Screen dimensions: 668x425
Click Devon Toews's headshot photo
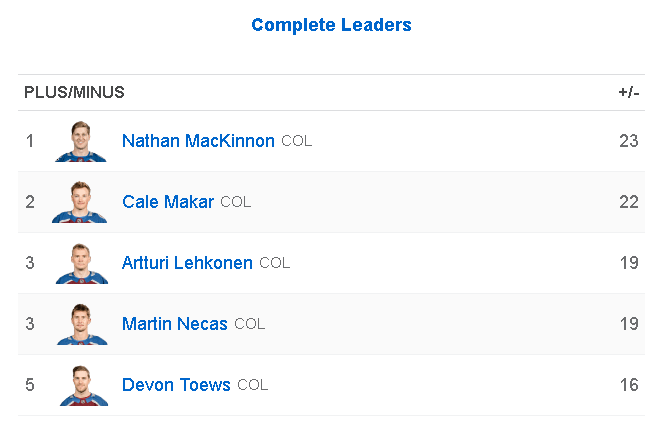[x=81, y=385]
